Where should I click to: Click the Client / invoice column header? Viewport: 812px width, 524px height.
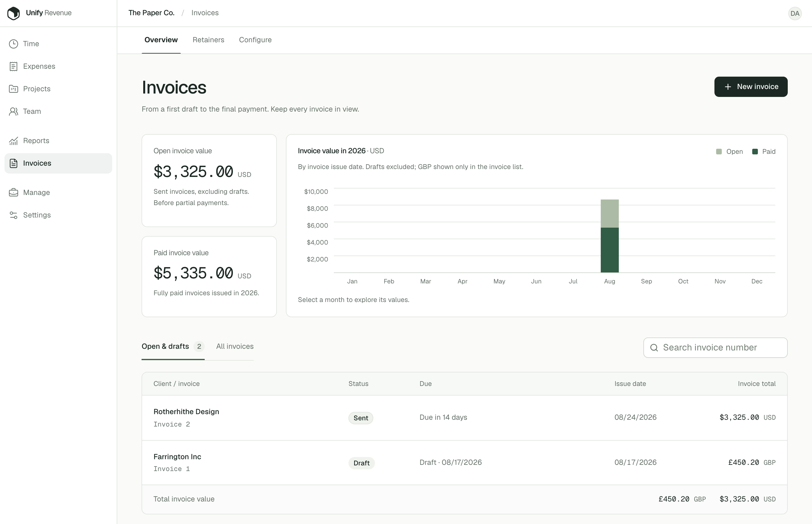click(x=176, y=384)
